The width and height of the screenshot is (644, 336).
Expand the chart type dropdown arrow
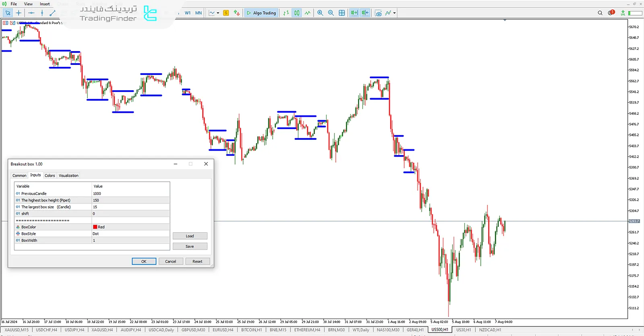pos(218,13)
